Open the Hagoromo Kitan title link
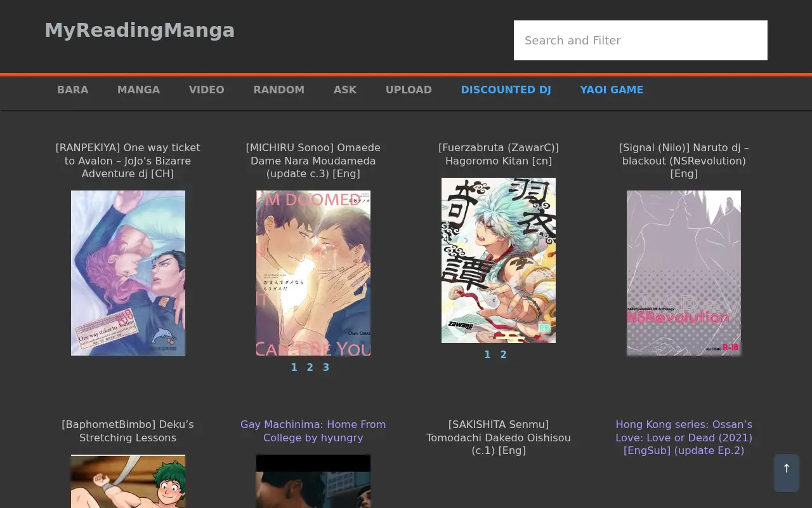This screenshot has width=812, height=508. tap(499, 154)
